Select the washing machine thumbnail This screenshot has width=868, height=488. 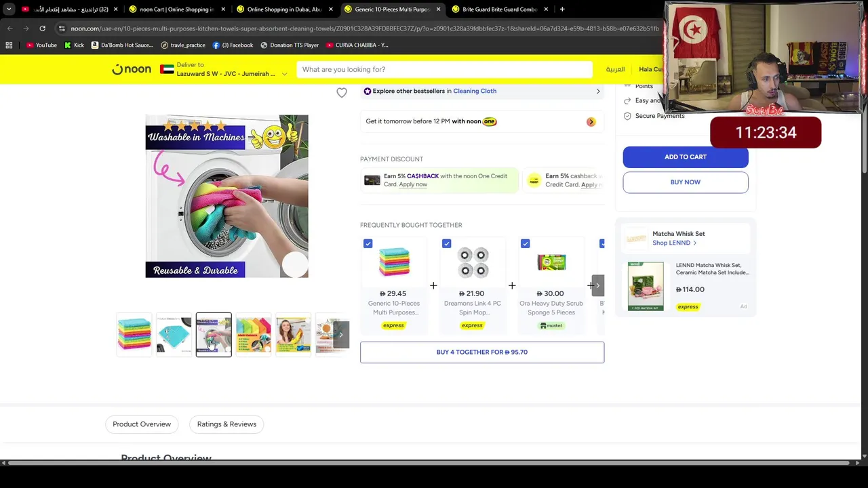[214, 335]
